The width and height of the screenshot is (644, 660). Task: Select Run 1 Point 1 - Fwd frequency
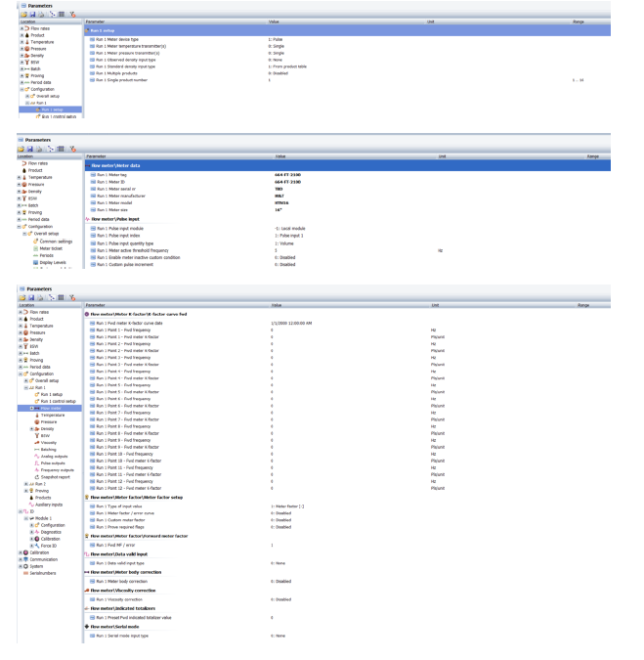(x=123, y=330)
